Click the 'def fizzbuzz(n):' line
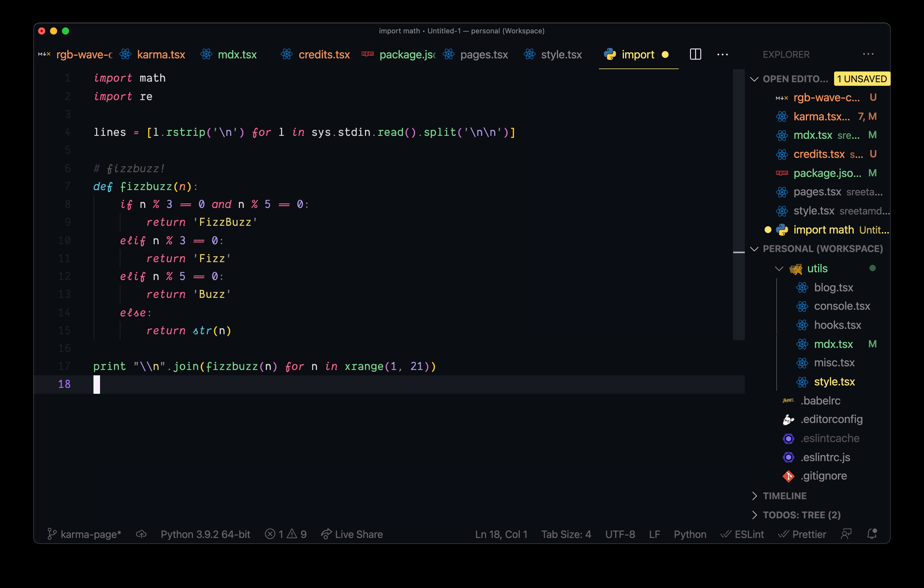 coord(146,187)
